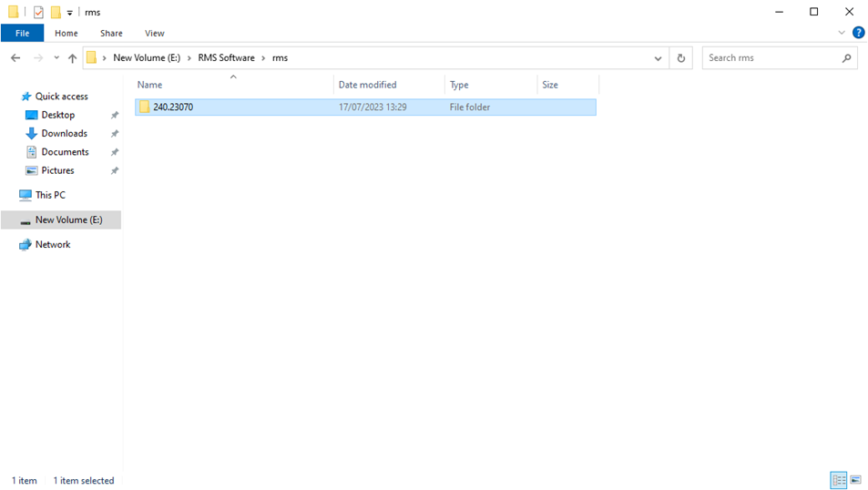
Task: Click the search magnifier icon
Action: coord(846,57)
